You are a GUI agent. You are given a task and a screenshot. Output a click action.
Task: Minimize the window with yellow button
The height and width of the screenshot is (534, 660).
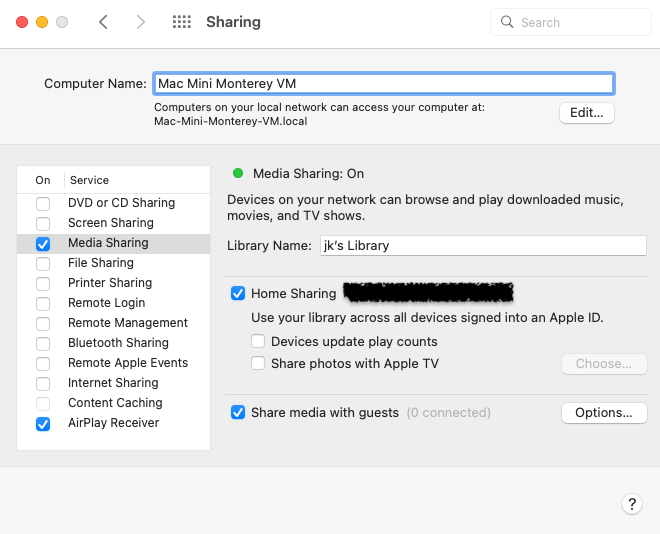click(x=42, y=22)
